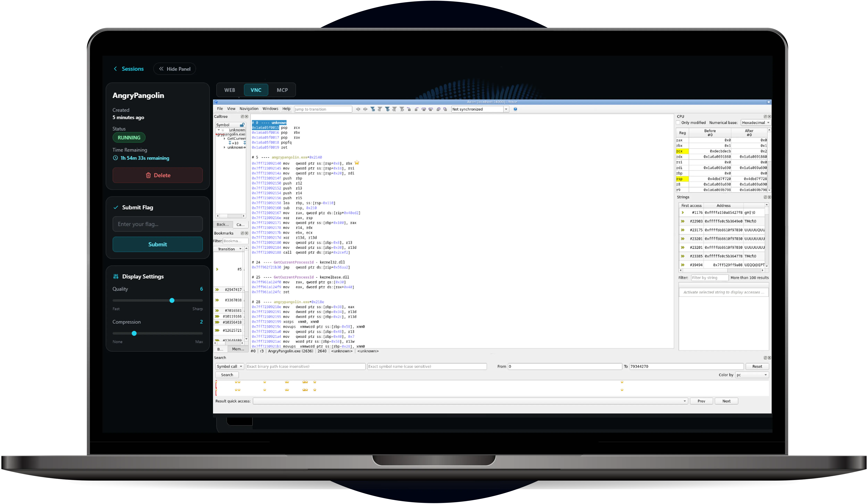Click the arrow icon for string #22903

coord(683,221)
